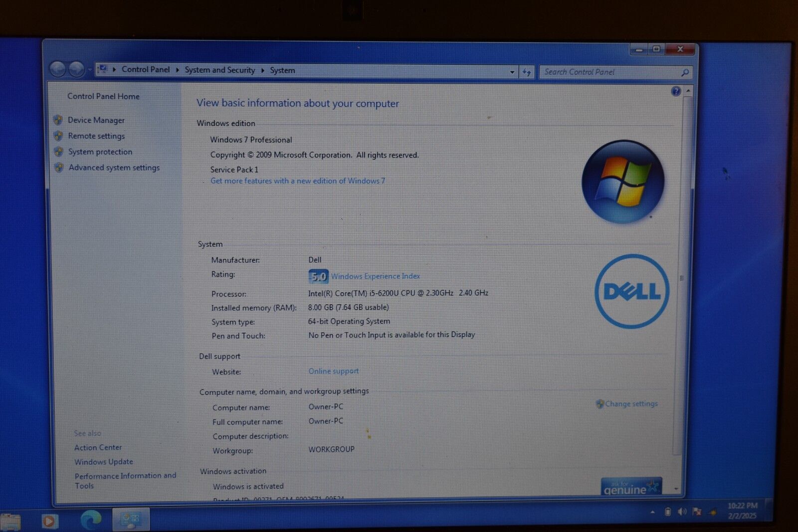798x532 pixels.
Task: Click System and Security breadcrumb
Action: tap(219, 70)
